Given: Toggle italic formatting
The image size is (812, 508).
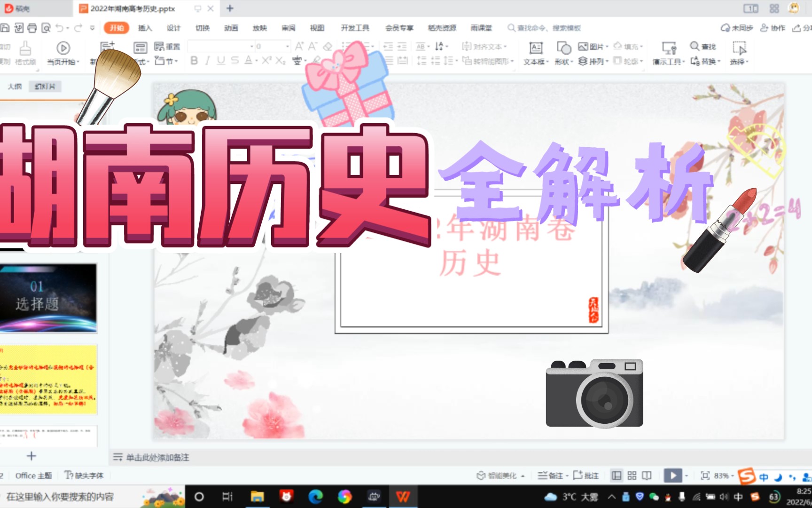Looking at the screenshot, I should (x=208, y=60).
